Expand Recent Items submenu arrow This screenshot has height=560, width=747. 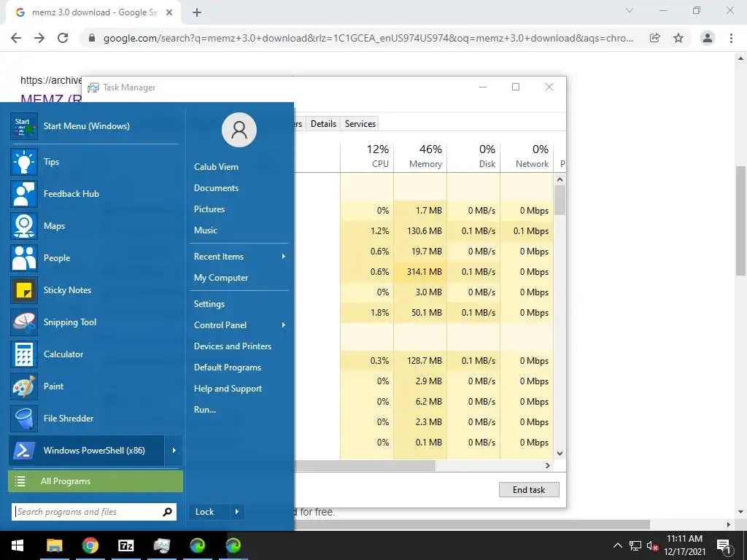[284, 257]
